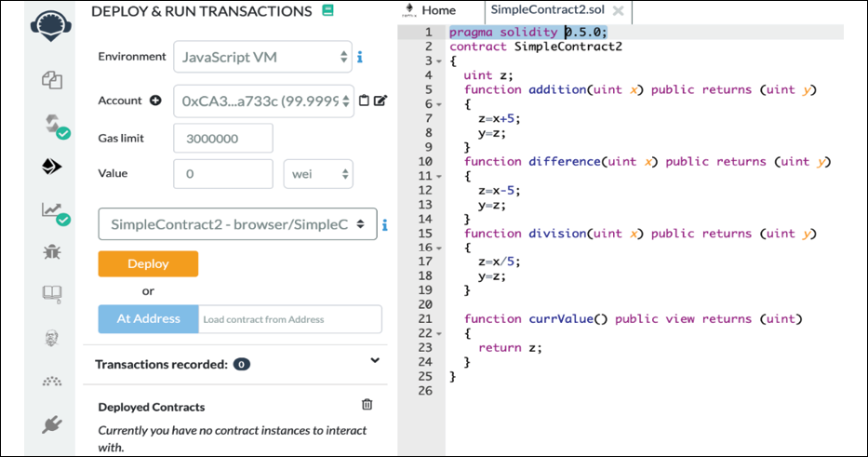Click the z=x-5; code line
868x457 pixels.
pyautogui.click(x=500, y=191)
